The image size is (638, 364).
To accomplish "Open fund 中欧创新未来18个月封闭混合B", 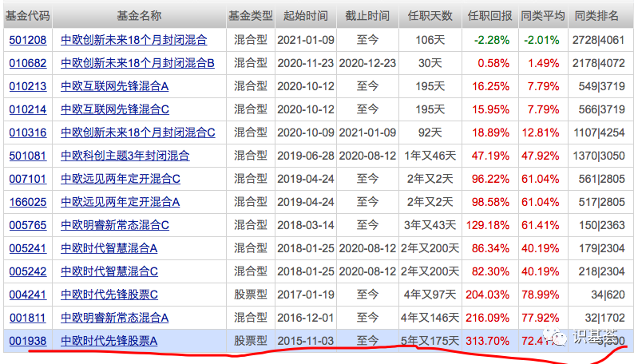I will tap(137, 63).
